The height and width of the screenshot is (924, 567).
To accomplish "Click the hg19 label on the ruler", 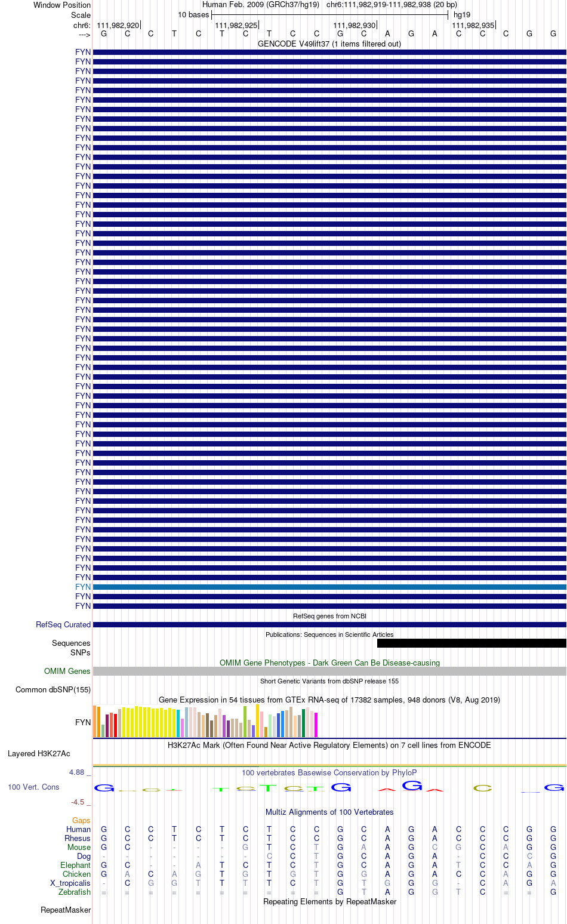I will point(462,15).
